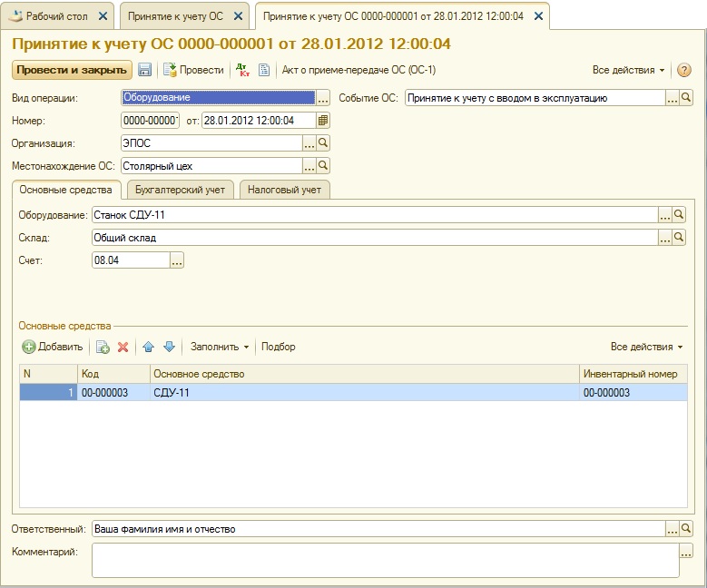
Task: Switch to the Налоговый учет tab
Action: [285, 189]
